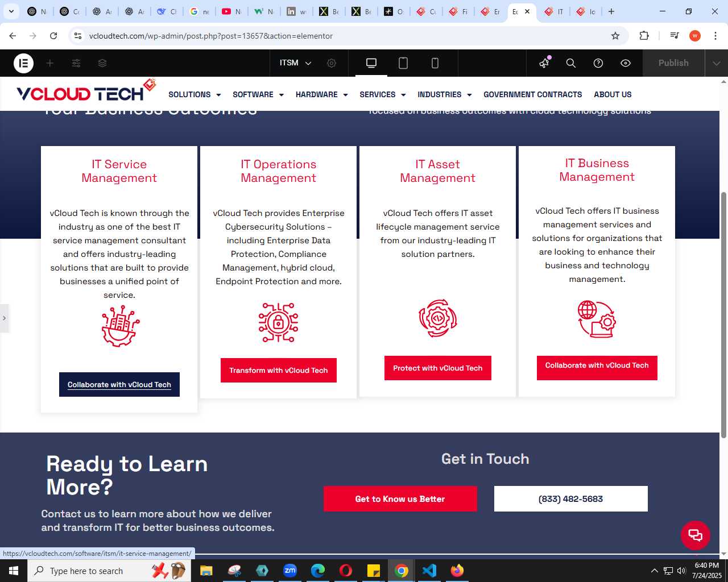Open the Chrome profile avatar
This screenshot has width=728, height=582.
coord(695,36)
